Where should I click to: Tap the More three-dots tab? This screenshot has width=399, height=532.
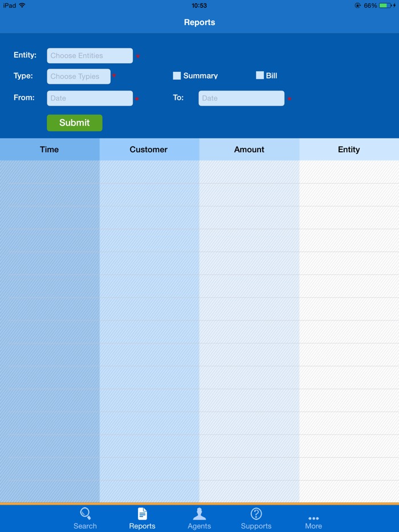(313, 522)
